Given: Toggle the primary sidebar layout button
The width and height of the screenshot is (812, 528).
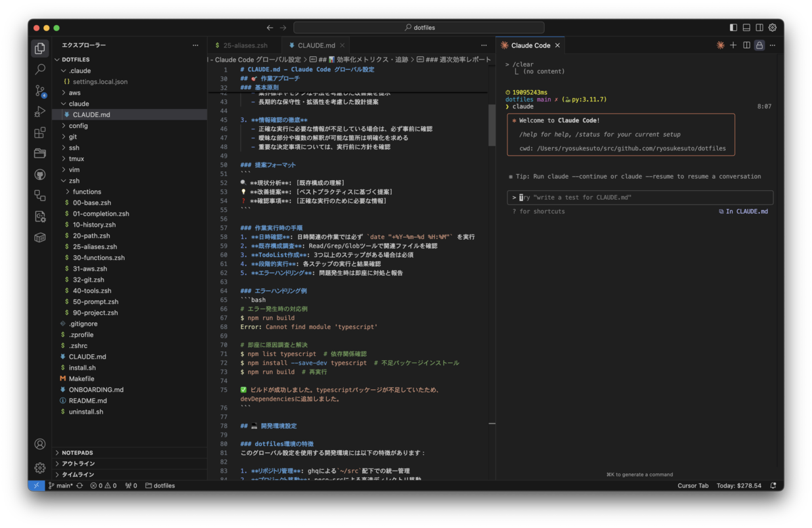Looking at the screenshot, I should coord(734,28).
